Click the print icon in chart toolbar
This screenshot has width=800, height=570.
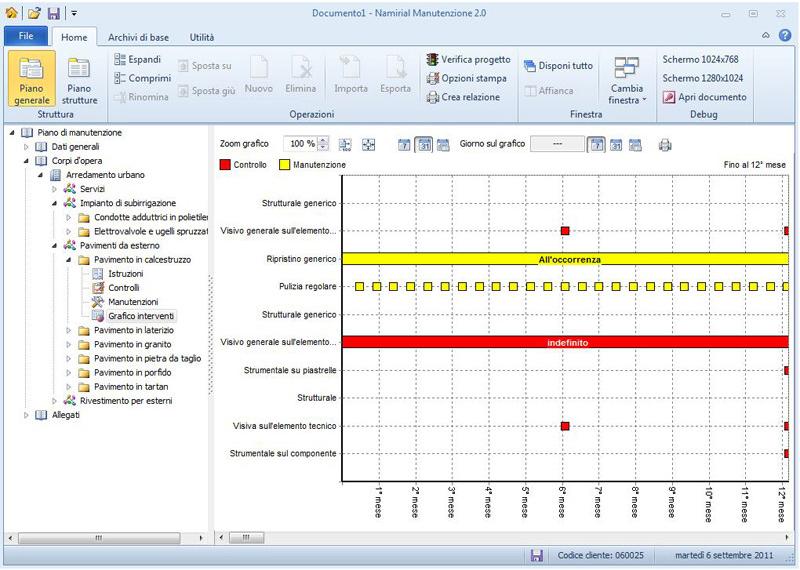[x=665, y=145]
